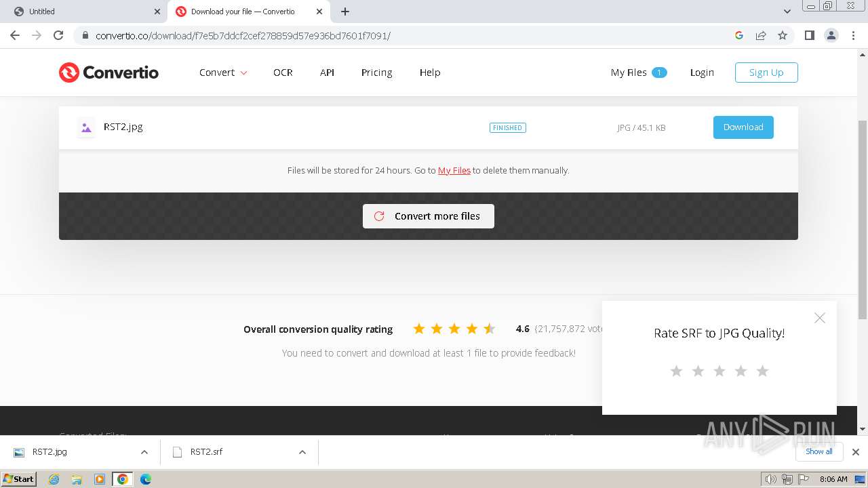Click Overall conversion quality rating text

[318, 329]
